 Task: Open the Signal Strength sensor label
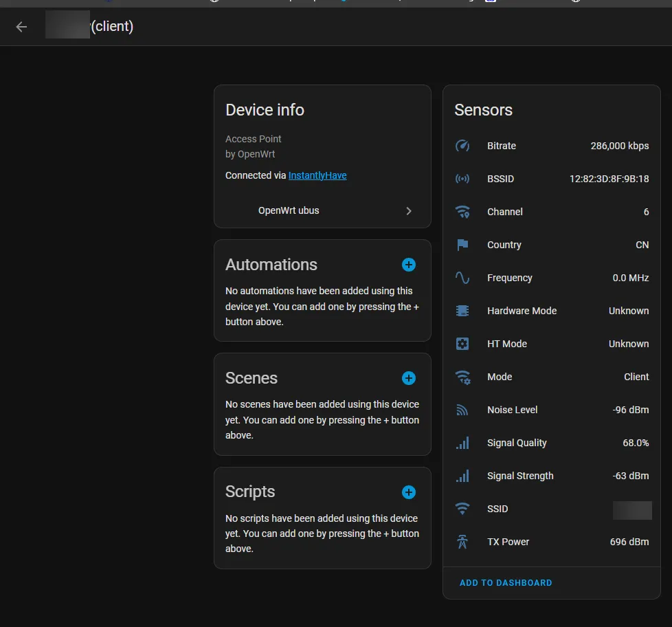[520, 476]
